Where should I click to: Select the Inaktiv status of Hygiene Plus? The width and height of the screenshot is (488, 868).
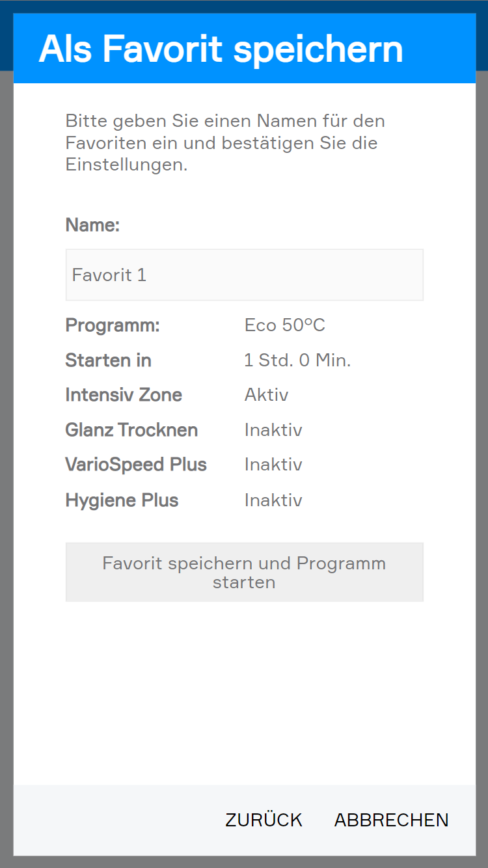[x=273, y=500]
